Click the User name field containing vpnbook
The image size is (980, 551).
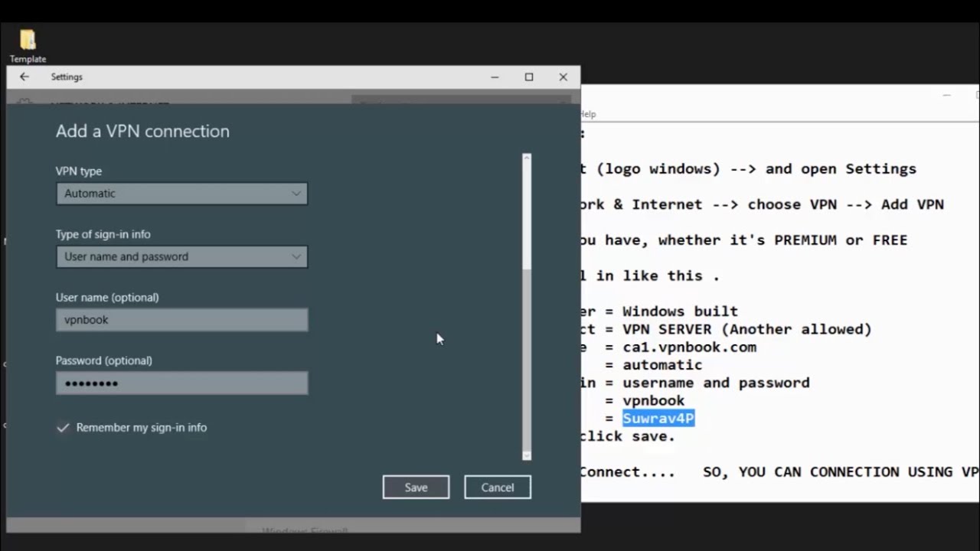pos(181,320)
